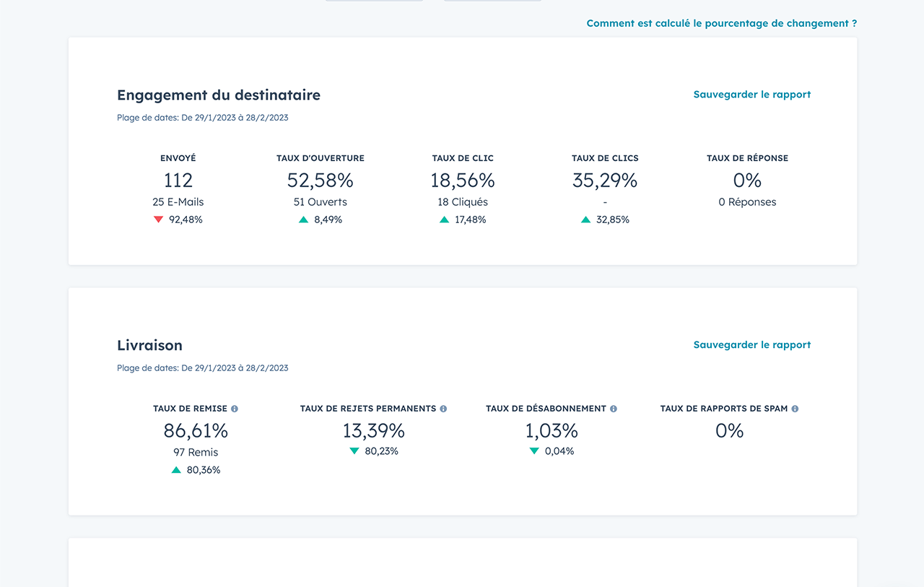Save the Engagement du destinataire report

(x=751, y=95)
